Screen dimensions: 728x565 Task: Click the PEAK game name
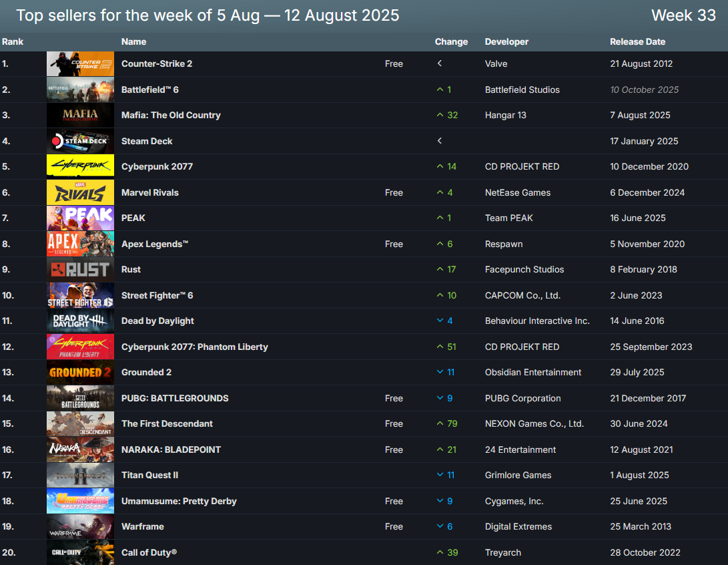pyautogui.click(x=133, y=218)
